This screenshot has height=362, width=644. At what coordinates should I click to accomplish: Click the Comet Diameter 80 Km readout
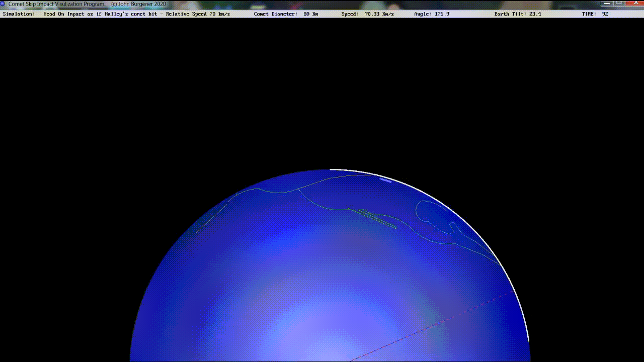[x=286, y=14]
